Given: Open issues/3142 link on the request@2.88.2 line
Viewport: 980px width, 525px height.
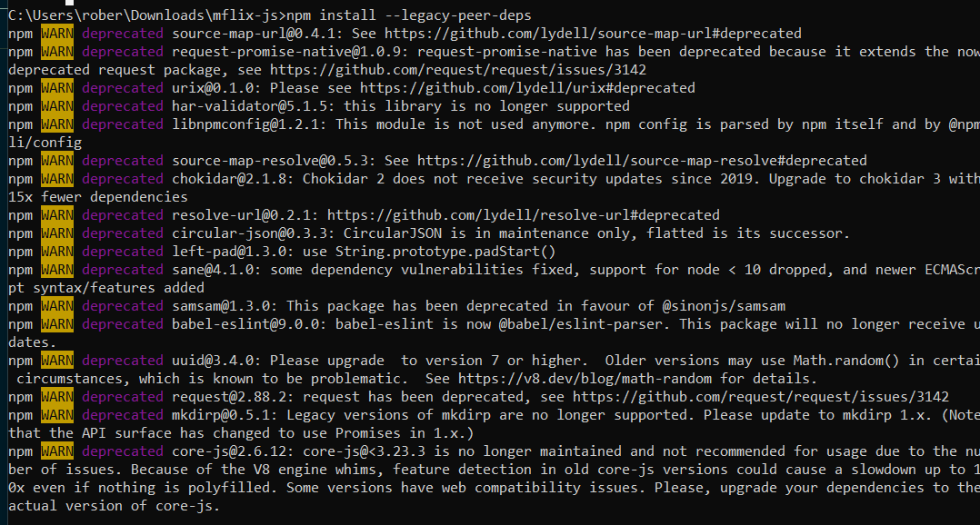Looking at the screenshot, I should point(760,397).
